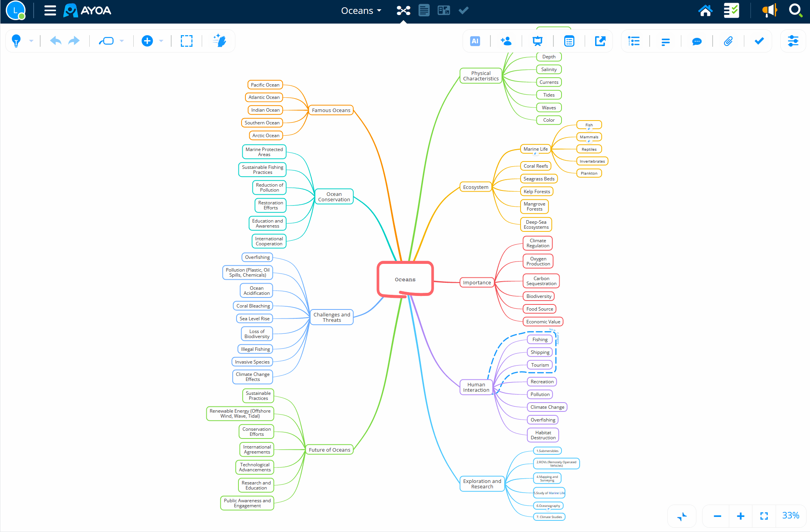The image size is (810, 532).
Task: Open the hamburger main menu
Action: coord(50,10)
